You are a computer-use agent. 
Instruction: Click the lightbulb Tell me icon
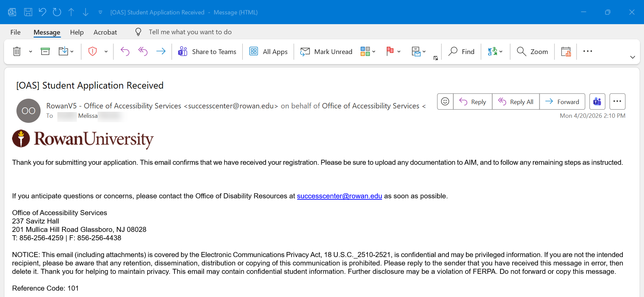(x=138, y=32)
